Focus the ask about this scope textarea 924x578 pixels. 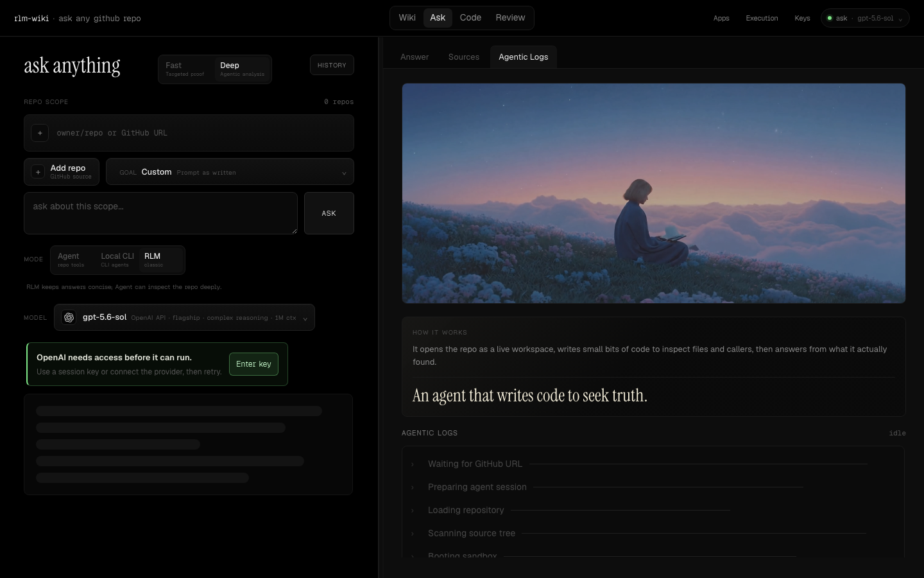tap(160, 213)
